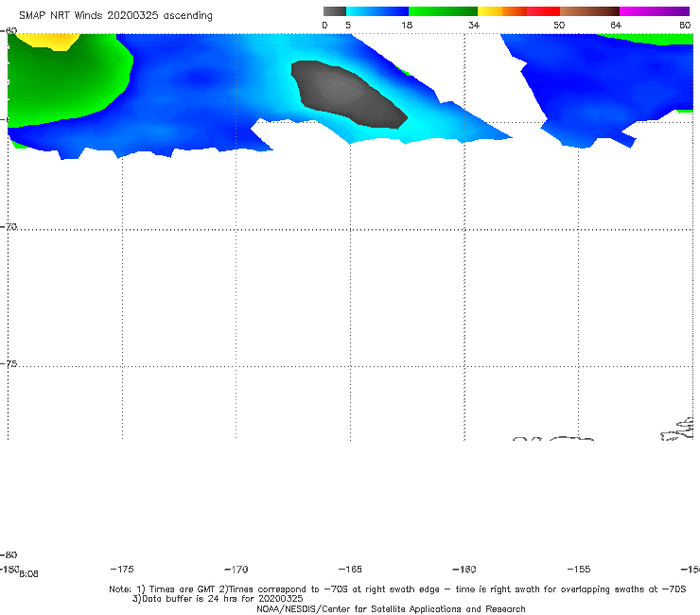Image resolution: width=700 pixels, height=615 pixels.
Task: Click the colorbar label '18'
Action: [407, 25]
